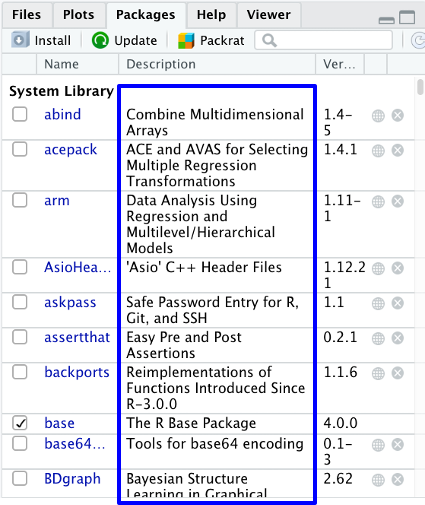Click the green Update packages icon
This screenshot has width=425, height=505.
100,40
